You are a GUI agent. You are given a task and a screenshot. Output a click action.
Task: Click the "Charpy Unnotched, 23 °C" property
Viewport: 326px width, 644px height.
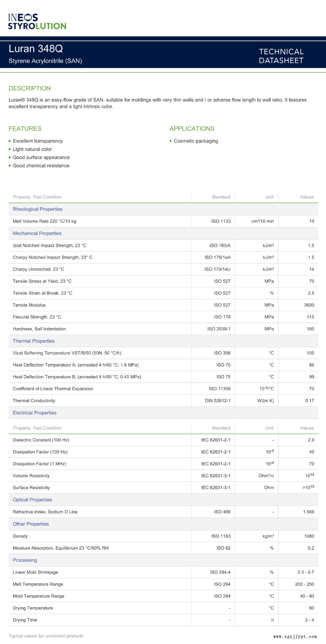(39, 269)
